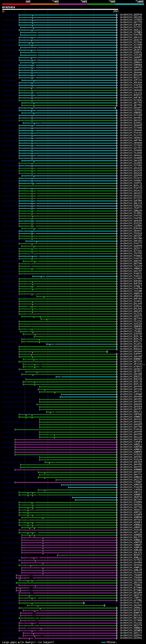Select the UniRef100_P14277 label

pos(131,603)
